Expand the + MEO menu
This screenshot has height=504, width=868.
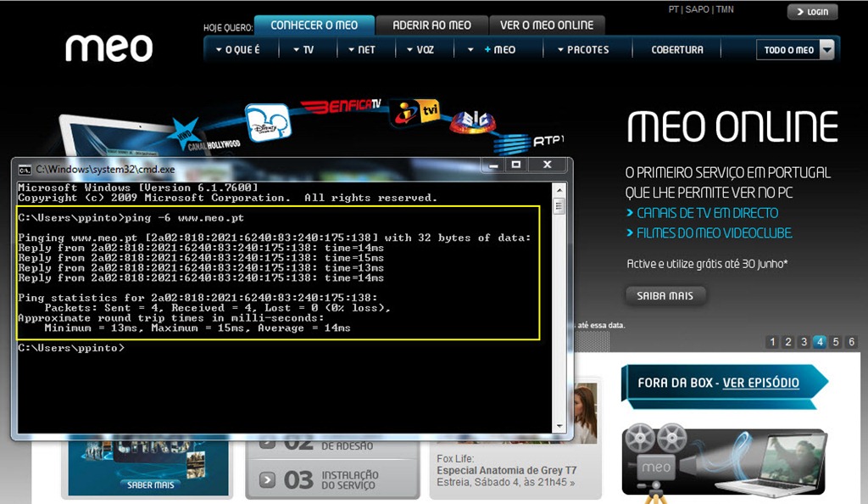point(492,49)
